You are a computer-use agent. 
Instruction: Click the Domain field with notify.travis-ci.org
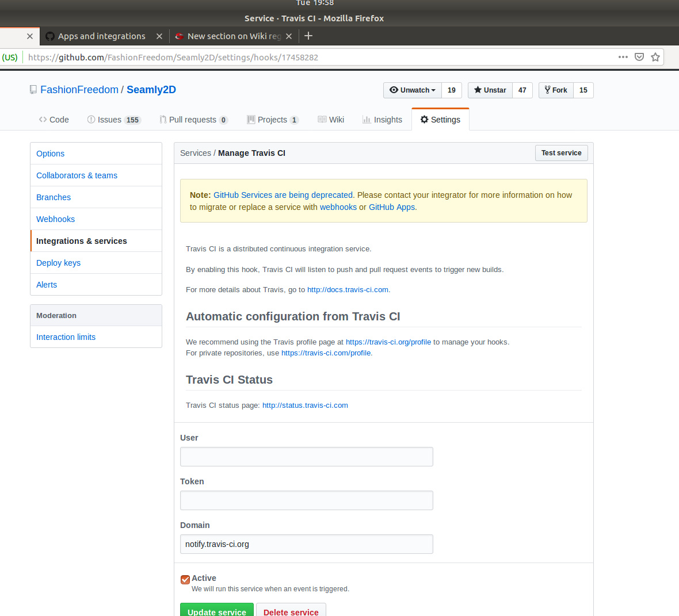pyautogui.click(x=307, y=544)
